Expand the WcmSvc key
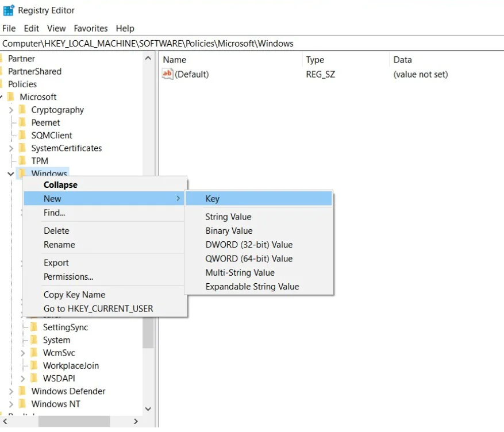 (x=22, y=353)
